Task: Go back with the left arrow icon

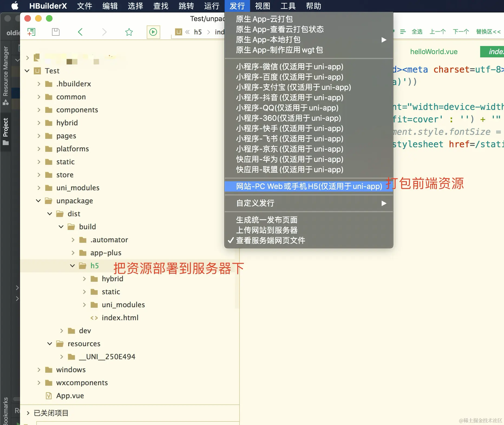Action: pyautogui.click(x=80, y=32)
